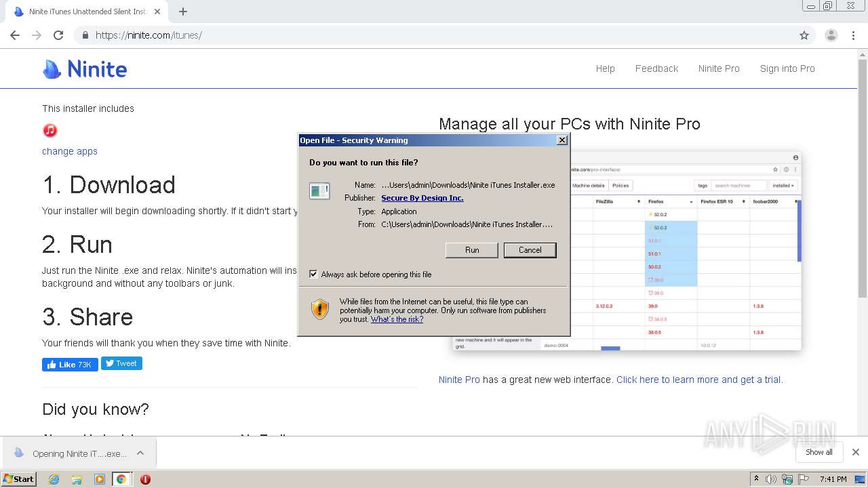The height and width of the screenshot is (488, 868).
Task: Bookmark this page with the star icon
Action: [804, 35]
